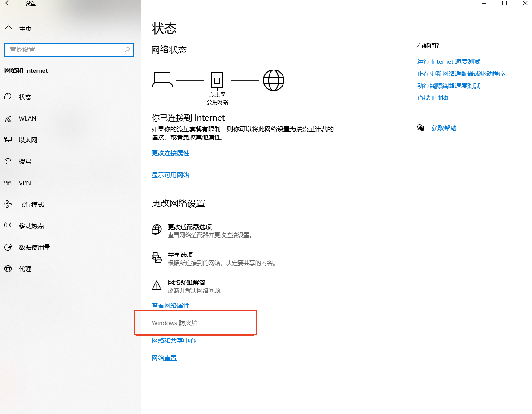This screenshot has height=414, width=532.
Task: Select the 移动热点 hotspot icon
Action: pos(8,226)
